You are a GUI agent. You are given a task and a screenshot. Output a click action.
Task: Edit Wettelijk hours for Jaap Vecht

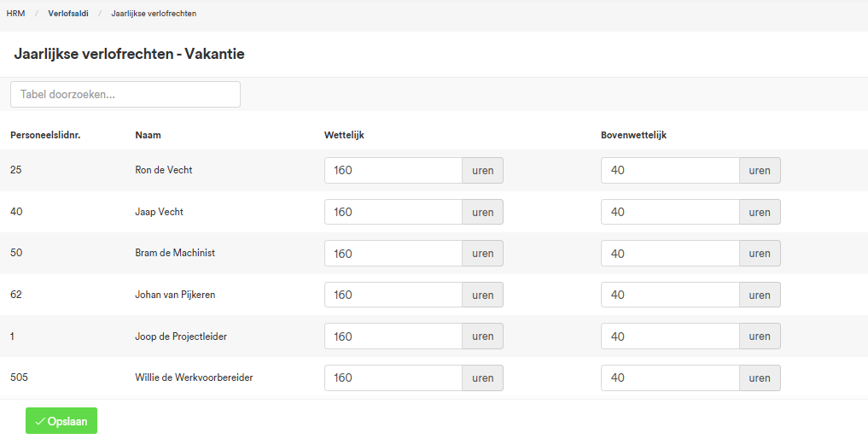tap(393, 212)
